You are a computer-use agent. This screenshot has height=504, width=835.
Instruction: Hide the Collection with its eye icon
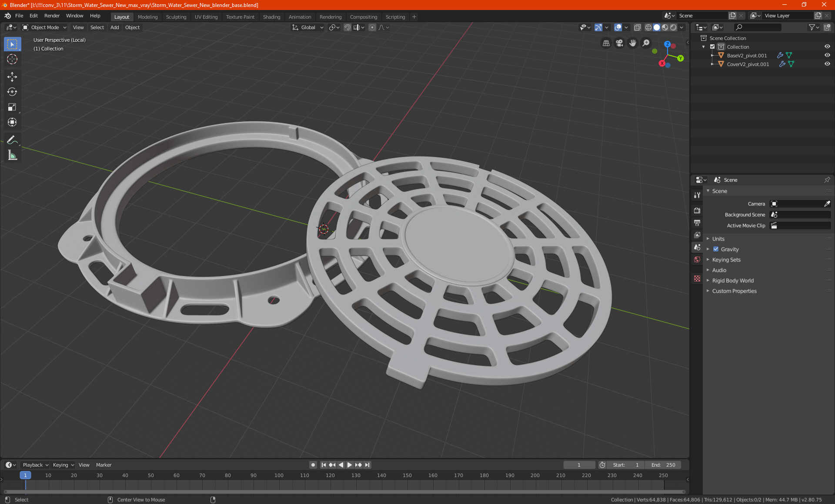pyautogui.click(x=827, y=47)
